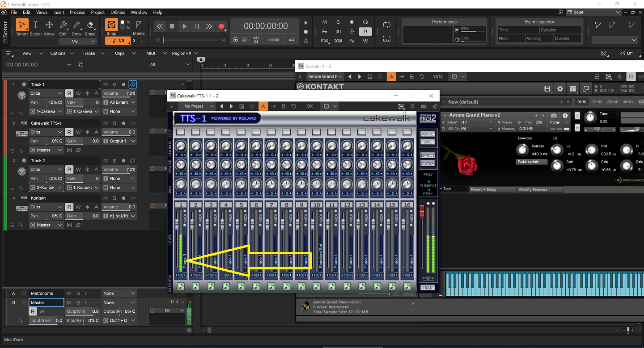Pick the Edit tool
Screen dimensions: 644x348
(63, 25)
